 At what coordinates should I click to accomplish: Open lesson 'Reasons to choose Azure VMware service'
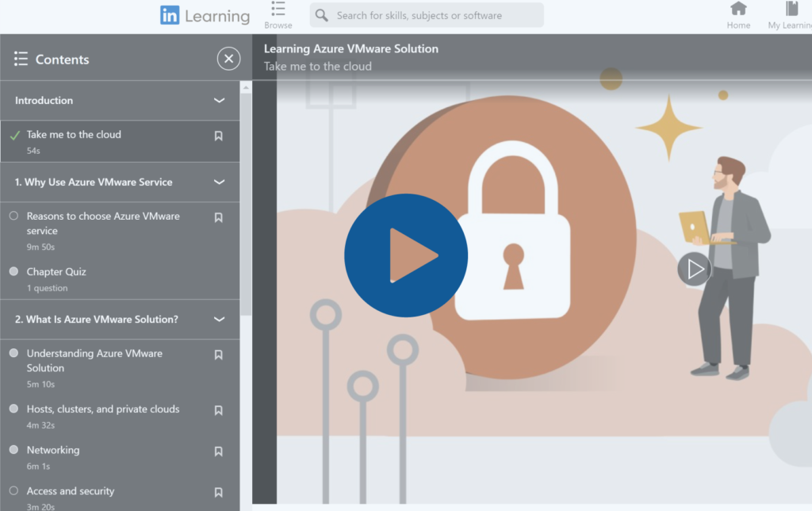103,224
